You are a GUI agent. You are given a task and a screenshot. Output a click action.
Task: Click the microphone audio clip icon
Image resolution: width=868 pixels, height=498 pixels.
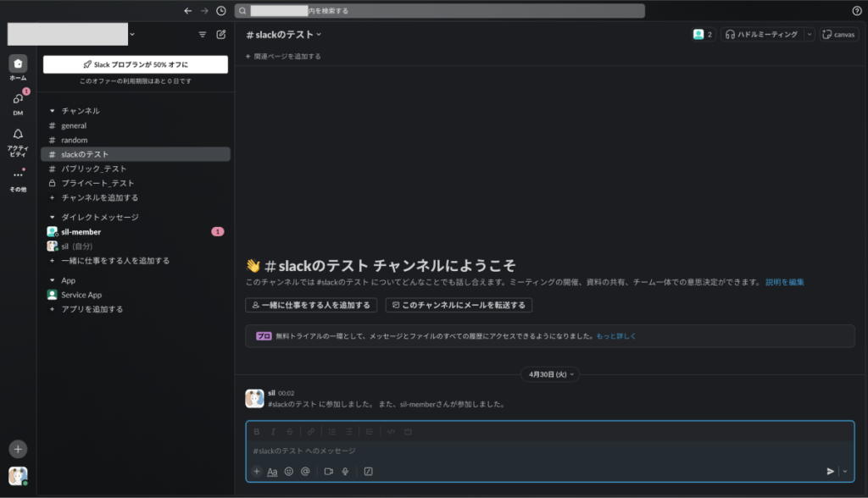(x=345, y=472)
